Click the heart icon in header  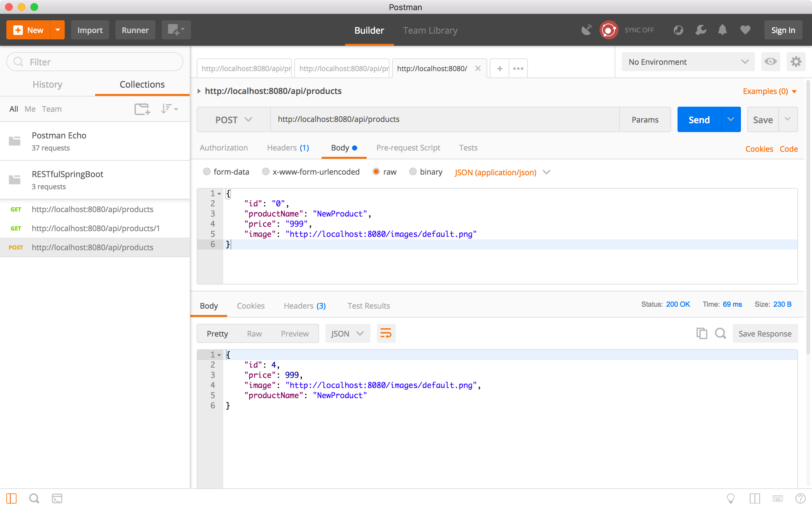pos(745,30)
